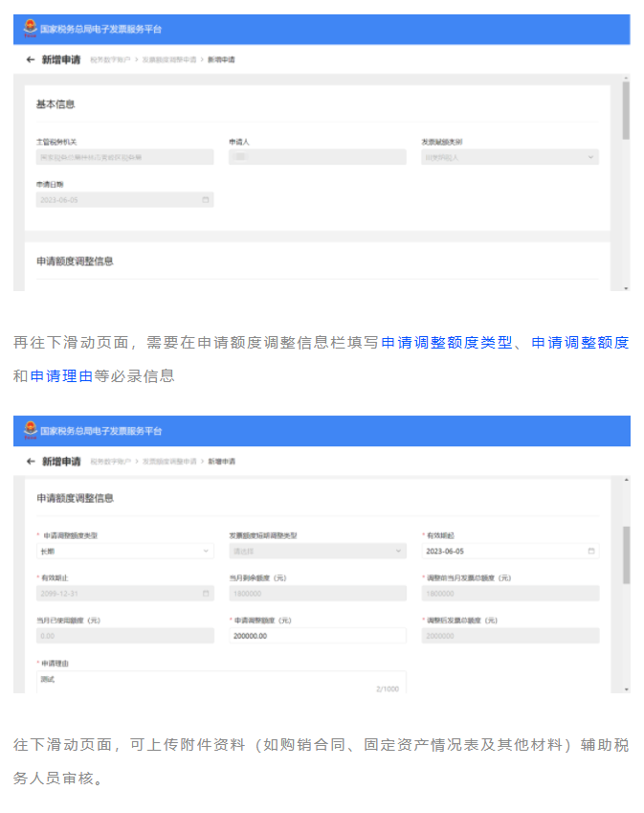The image size is (644, 813).
Task: Open the calendar icon in the 有效期起 field
Action: tap(590, 552)
